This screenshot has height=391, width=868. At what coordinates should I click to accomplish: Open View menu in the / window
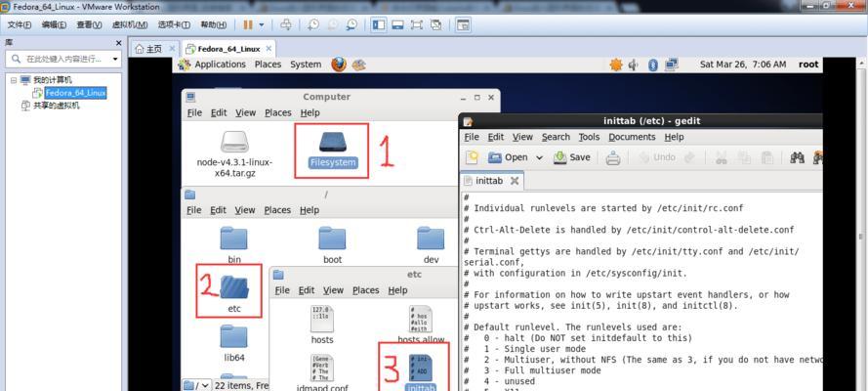click(245, 210)
